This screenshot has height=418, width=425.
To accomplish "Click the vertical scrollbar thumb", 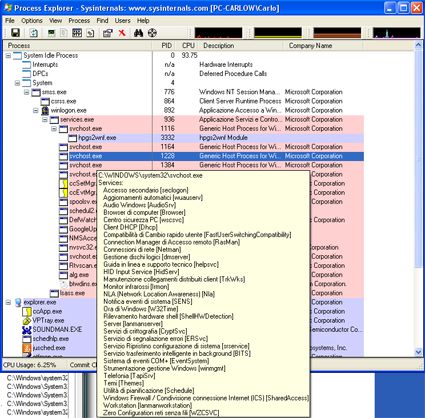I will point(418,158).
